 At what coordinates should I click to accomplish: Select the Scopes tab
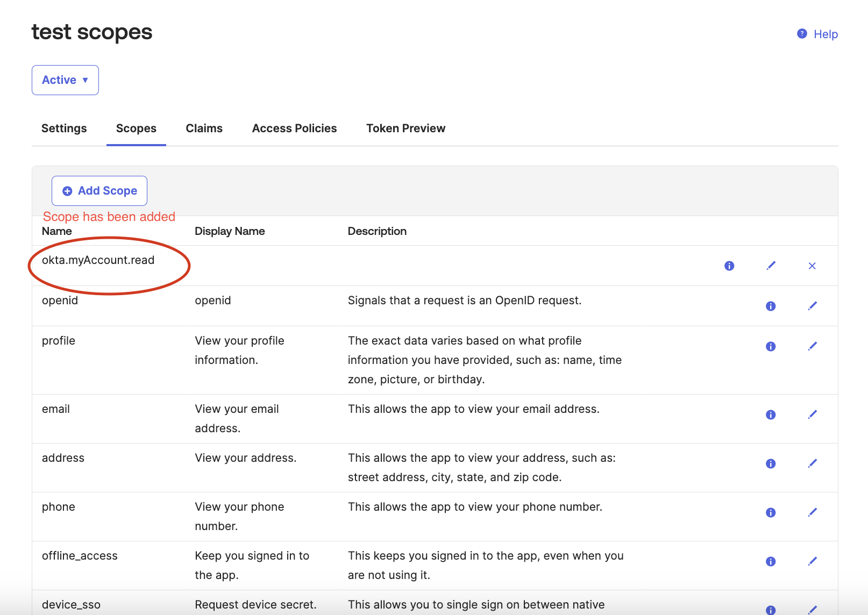coord(136,128)
